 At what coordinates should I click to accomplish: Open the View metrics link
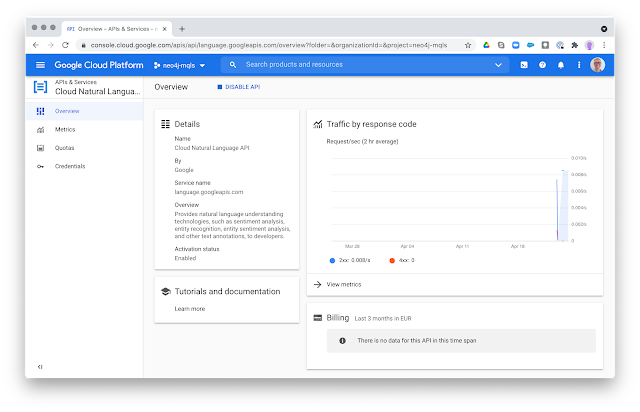click(x=344, y=284)
